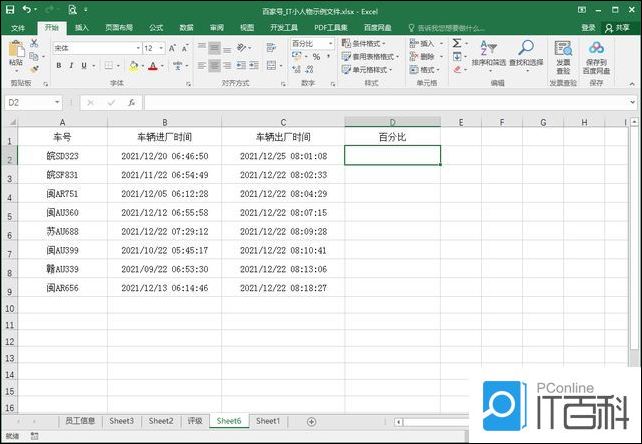The height and width of the screenshot is (444, 642).
Task: Open the File (文件) tab
Action: (x=18, y=28)
